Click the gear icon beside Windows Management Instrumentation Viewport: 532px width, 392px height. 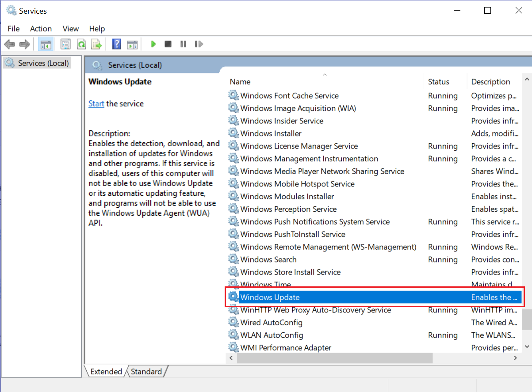pos(233,159)
